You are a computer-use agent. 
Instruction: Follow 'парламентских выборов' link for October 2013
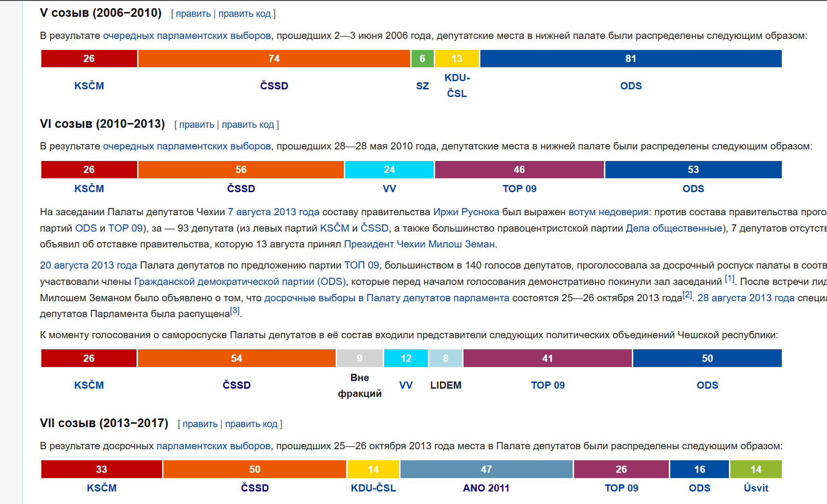click(213, 446)
